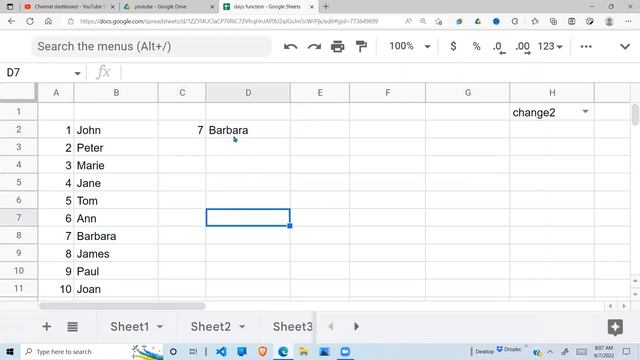
Task: Expand the hidden menus chevron
Action: pyautogui.click(x=625, y=47)
